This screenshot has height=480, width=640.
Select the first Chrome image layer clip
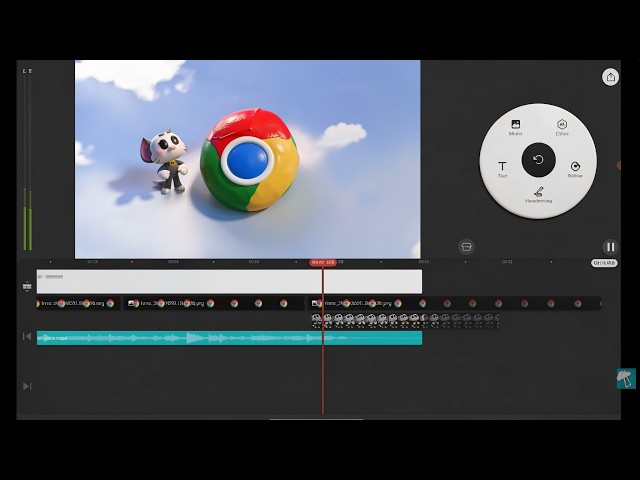pyautogui.click(x=78, y=303)
